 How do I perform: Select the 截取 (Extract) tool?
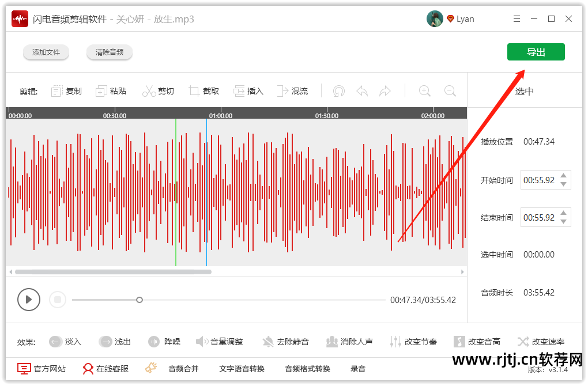(203, 90)
